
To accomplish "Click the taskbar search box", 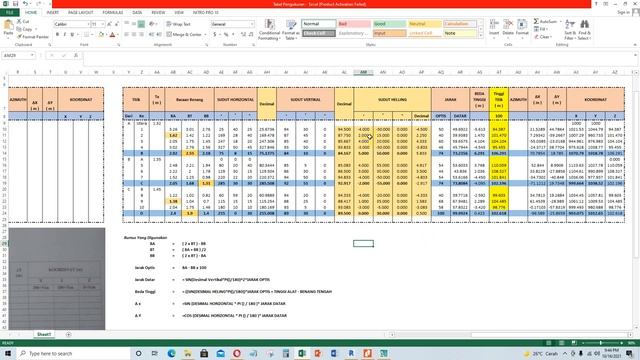I will [73, 353].
